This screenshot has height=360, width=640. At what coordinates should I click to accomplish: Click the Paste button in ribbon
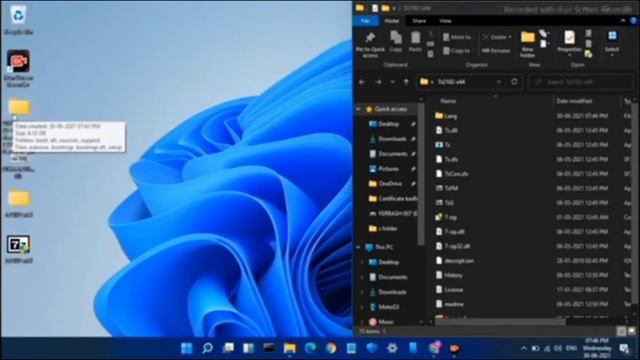click(x=415, y=42)
